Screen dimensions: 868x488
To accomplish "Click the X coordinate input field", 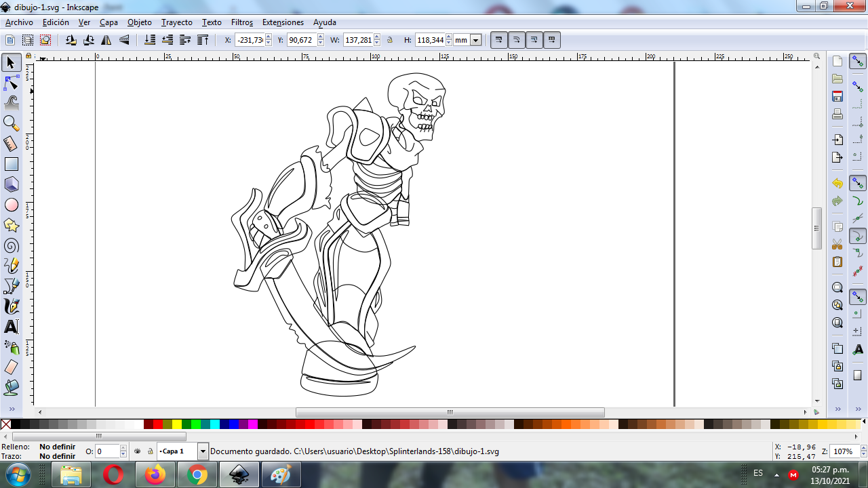I will point(249,40).
